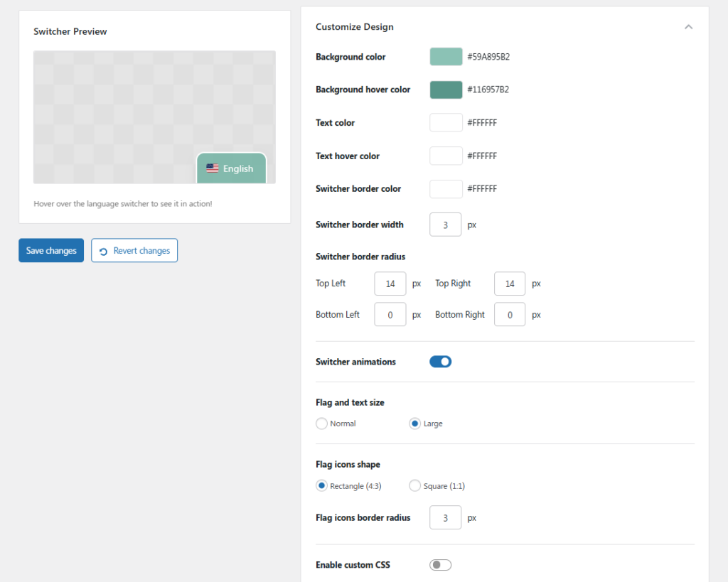Select Normal flag and text size
Viewport: 728px width, 582px height.
(x=322, y=424)
